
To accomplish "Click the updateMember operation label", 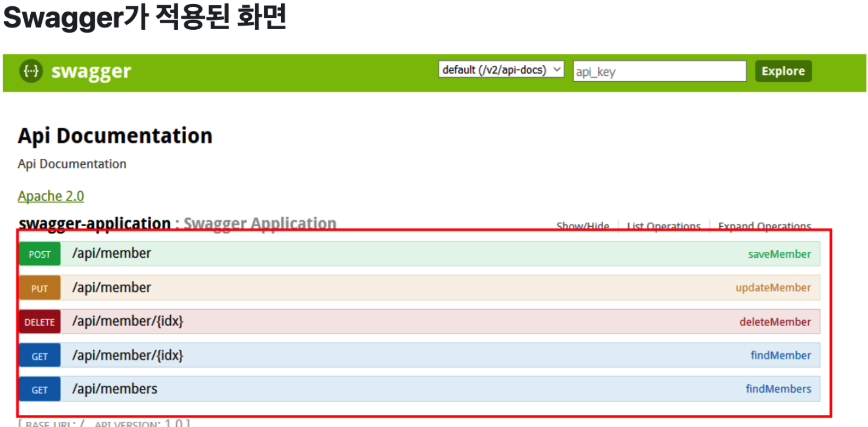I will tap(773, 288).
